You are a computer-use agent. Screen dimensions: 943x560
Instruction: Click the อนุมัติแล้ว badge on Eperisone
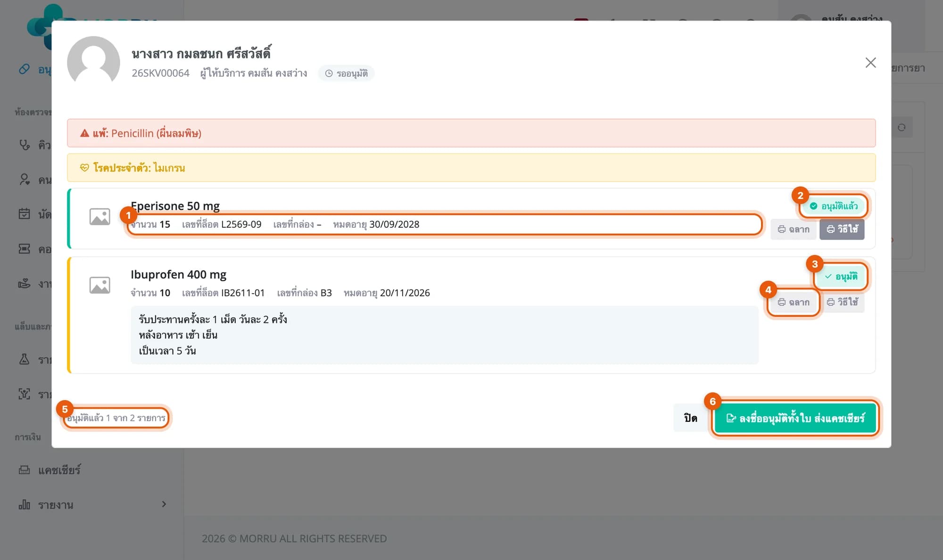[834, 206]
